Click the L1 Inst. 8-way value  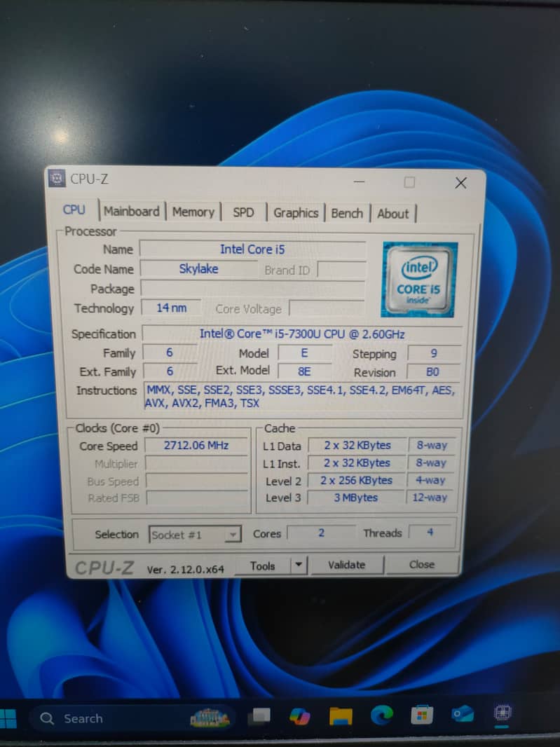[x=431, y=462]
